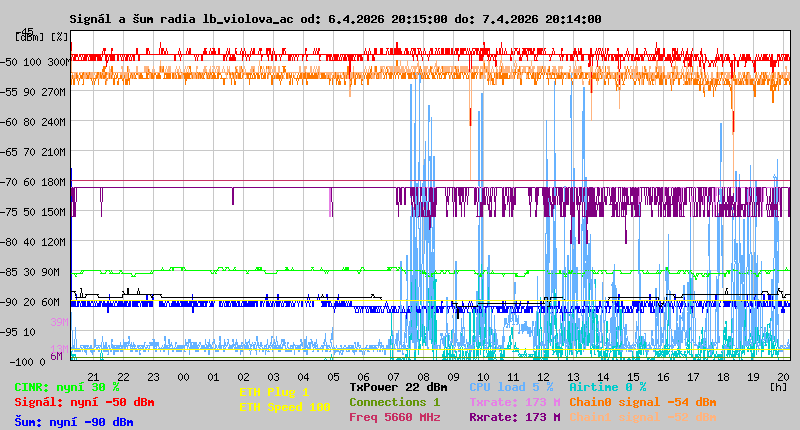Click the pink '39M' rate label
Image resolution: width=800 pixels, height=430 pixels.
[x=59, y=322]
